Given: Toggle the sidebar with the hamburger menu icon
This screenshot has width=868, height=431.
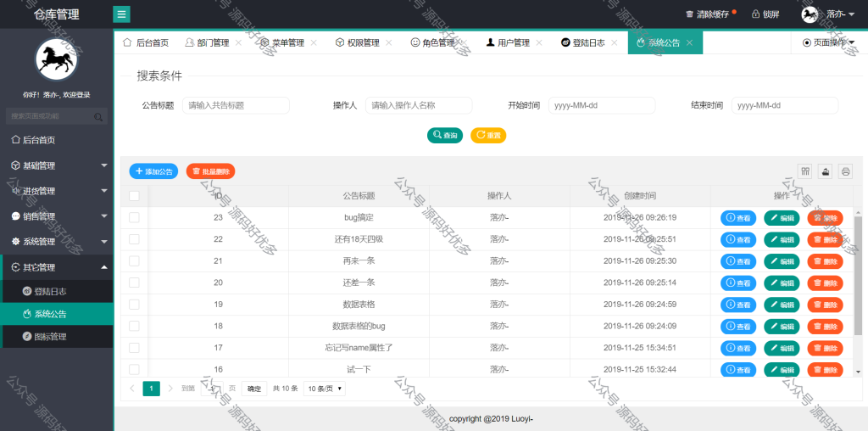Looking at the screenshot, I should 121,14.
